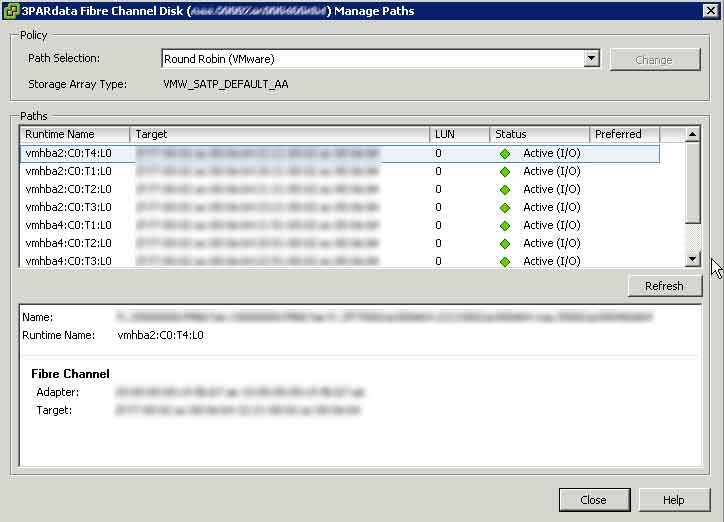The height and width of the screenshot is (522, 724).
Task: Click the blurred Adapter value in details
Action: tap(240, 392)
